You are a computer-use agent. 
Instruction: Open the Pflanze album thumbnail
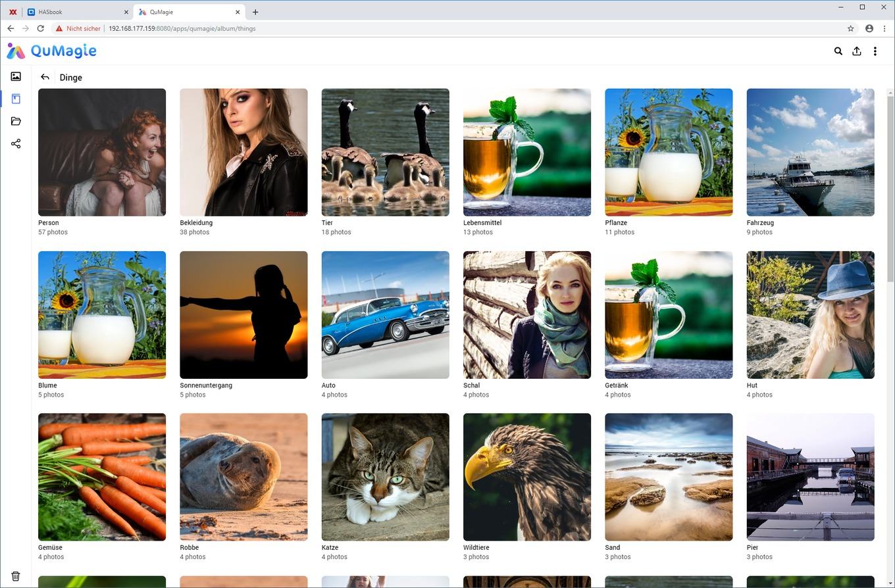click(x=669, y=152)
